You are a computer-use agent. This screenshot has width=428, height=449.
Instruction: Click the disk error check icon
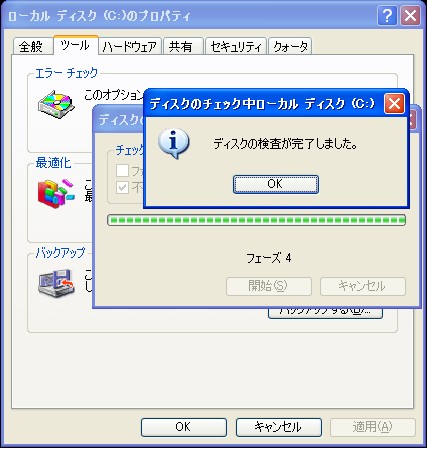pyautogui.click(x=56, y=104)
